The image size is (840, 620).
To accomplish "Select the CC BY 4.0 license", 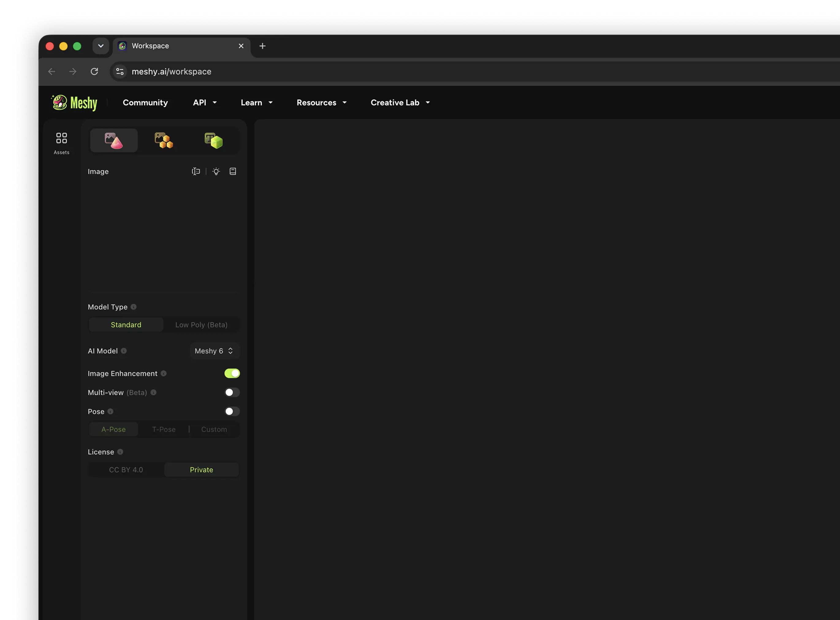I will [126, 470].
